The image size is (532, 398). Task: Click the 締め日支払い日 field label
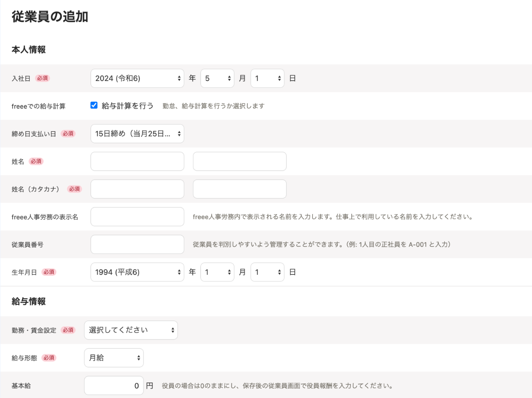(34, 134)
